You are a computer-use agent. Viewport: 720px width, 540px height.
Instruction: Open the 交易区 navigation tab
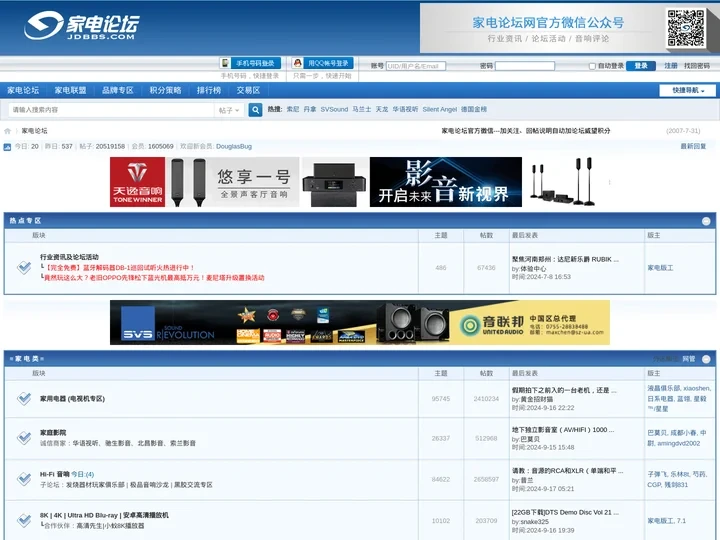pos(248,90)
